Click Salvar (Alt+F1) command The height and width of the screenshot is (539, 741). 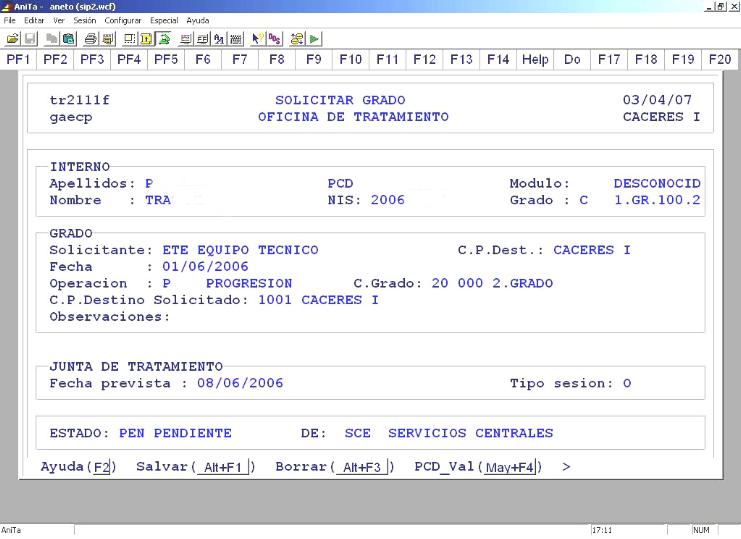point(196,467)
